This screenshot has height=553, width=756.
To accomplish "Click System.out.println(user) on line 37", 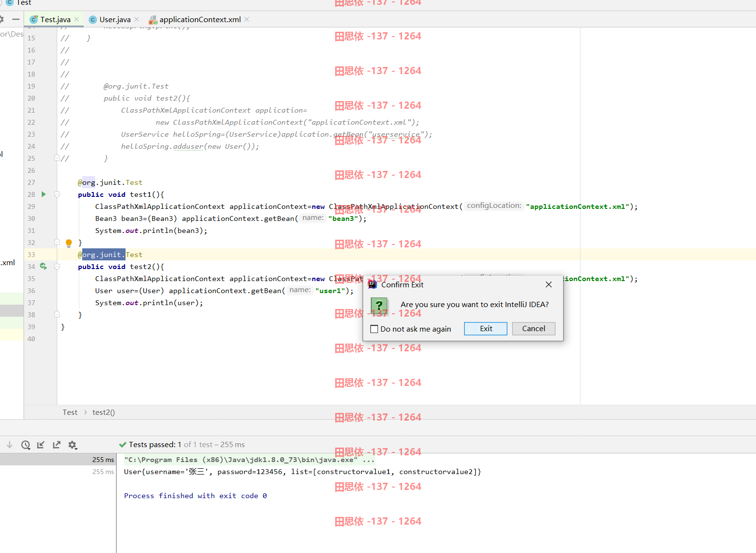I will pyautogui.click(x=149, y=303).
